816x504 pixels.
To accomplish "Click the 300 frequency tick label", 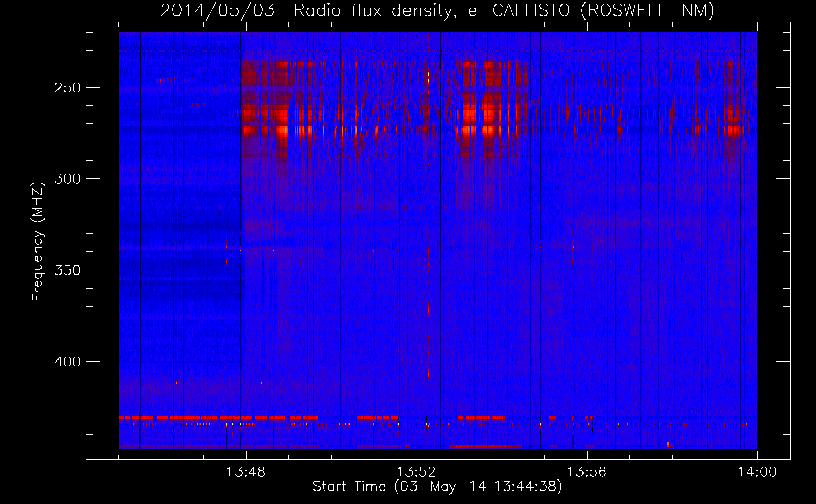I will click(x=68, y=179).
